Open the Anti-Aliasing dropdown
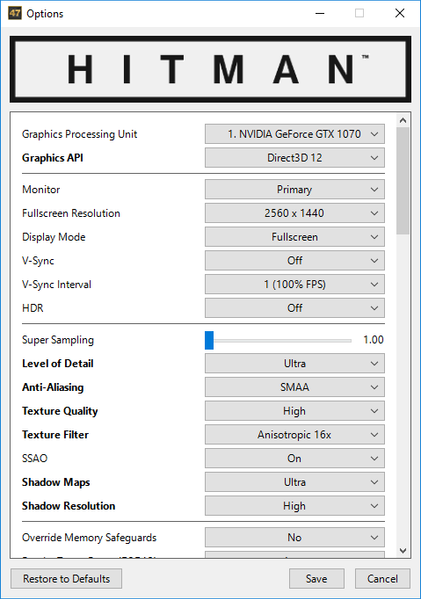Viewport: 421px width, 599px height. point(295,387)
